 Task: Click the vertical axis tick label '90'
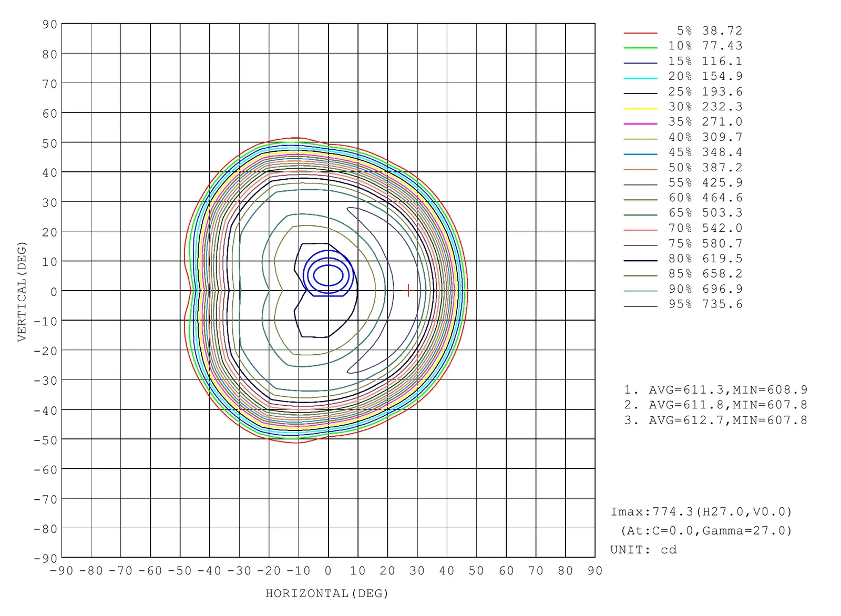[50, 25]
